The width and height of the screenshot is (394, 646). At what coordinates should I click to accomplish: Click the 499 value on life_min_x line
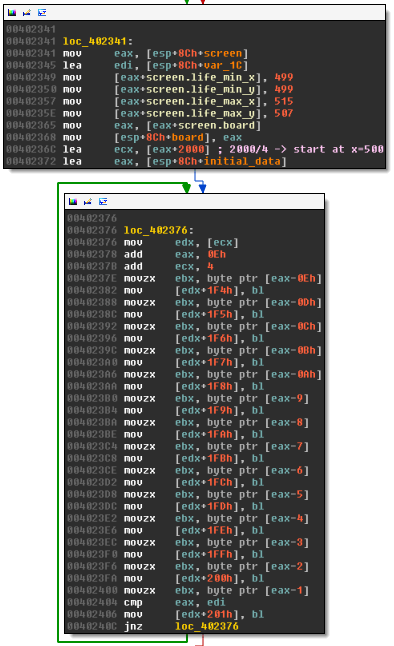pos(284,77)
